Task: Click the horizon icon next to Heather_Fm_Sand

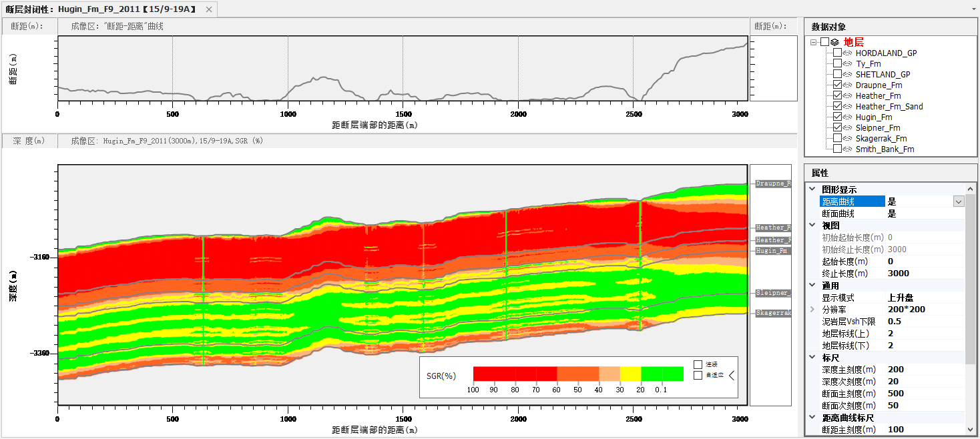Action: 848,106
